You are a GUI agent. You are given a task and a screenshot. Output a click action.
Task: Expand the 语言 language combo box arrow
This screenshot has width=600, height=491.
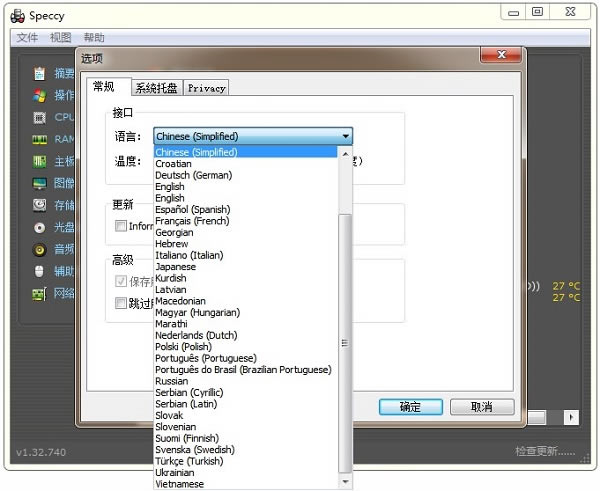pos(345,136)
